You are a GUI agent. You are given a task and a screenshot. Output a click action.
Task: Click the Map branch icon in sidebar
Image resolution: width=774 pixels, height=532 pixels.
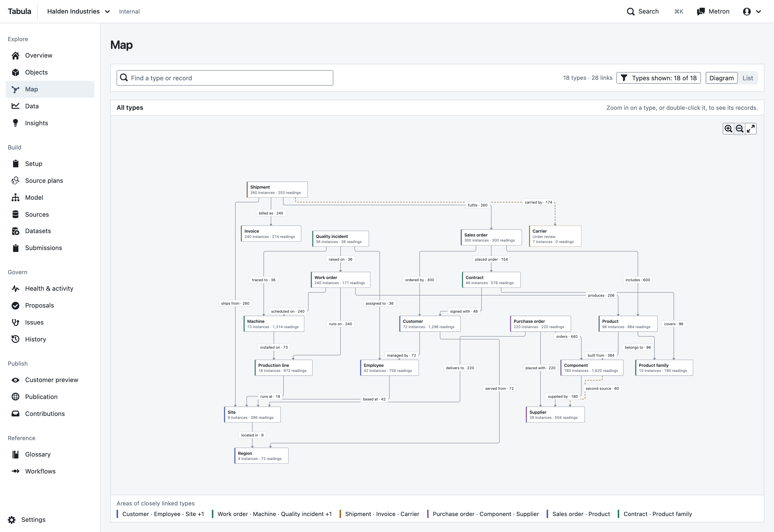(15, 89)
